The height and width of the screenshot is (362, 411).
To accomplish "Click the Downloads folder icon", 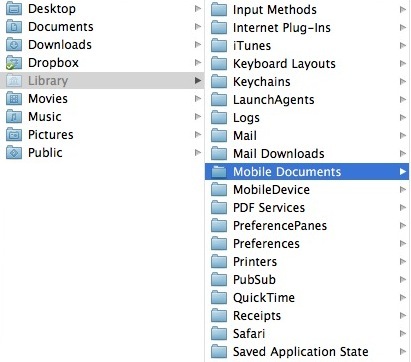I will [x=14, y=45].
